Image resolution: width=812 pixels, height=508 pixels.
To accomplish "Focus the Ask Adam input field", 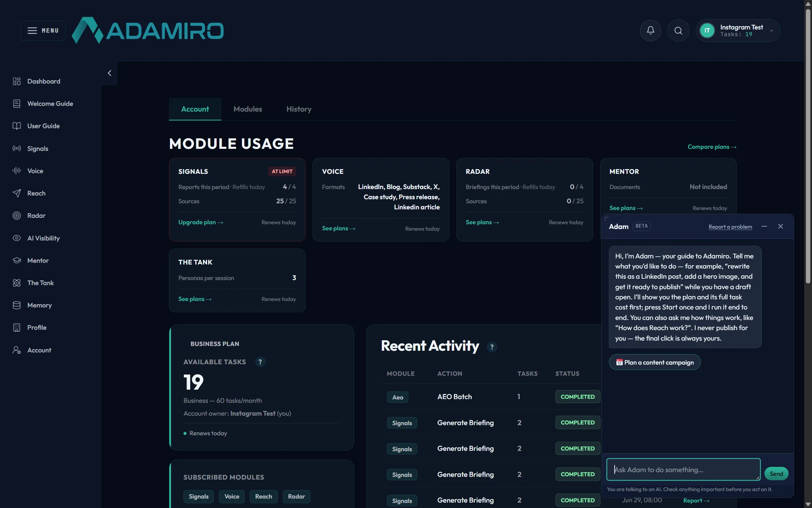I will (x=683, y=469).
